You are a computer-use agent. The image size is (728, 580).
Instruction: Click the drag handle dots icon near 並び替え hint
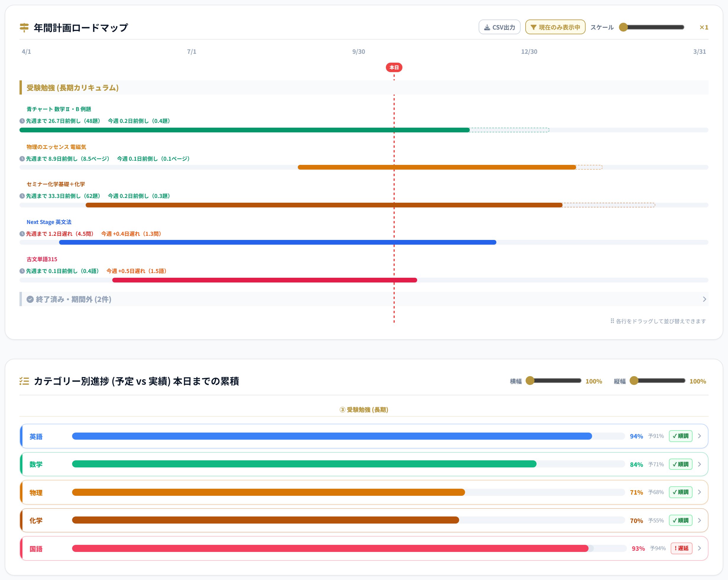(x=612, y=321)
